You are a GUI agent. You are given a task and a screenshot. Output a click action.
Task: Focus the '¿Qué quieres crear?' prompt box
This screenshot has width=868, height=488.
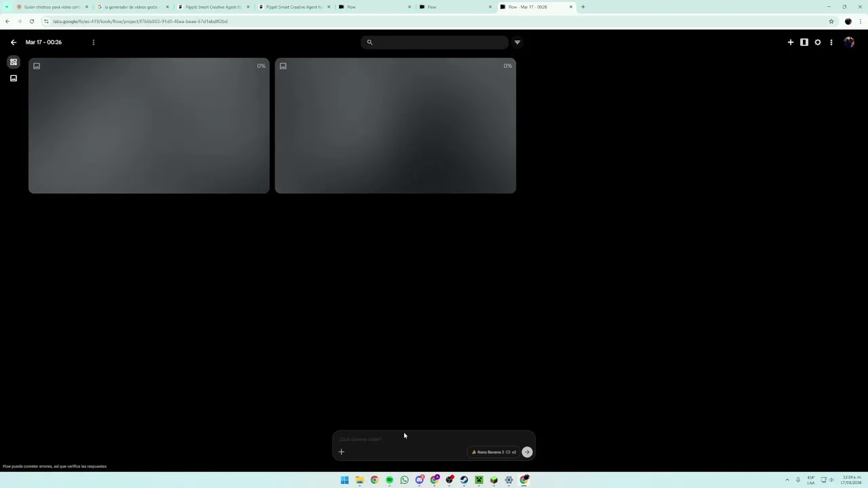pyautogui.click(x=434, y=439)
